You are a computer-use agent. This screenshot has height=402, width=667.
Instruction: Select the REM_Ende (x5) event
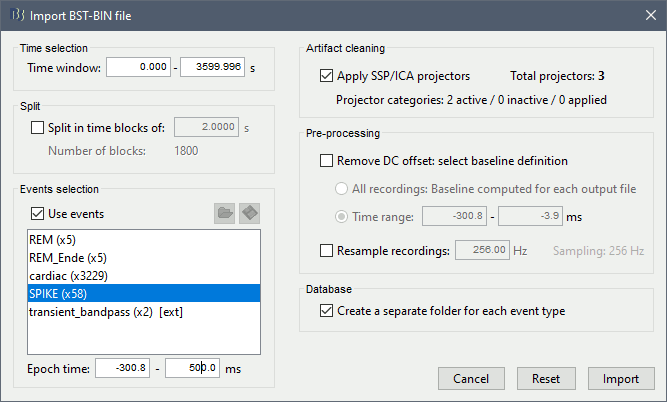click(70, 258)
